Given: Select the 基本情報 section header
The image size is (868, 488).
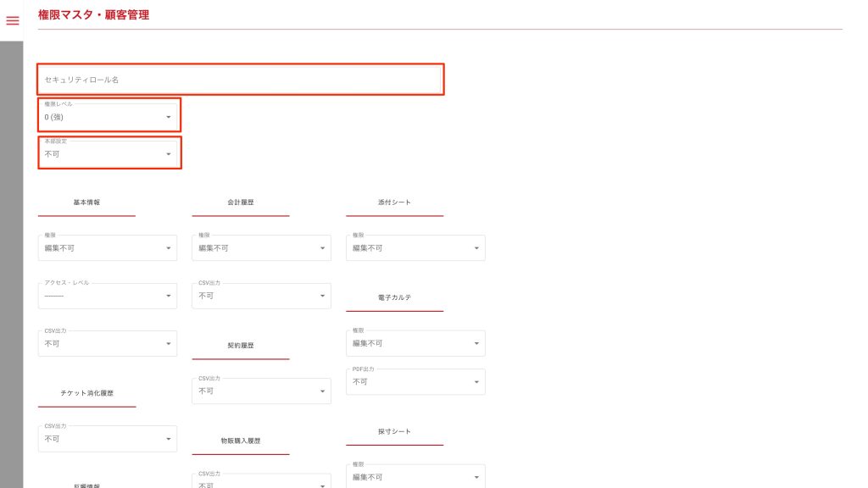Looking at the screenshot, I should click(86, 203).
